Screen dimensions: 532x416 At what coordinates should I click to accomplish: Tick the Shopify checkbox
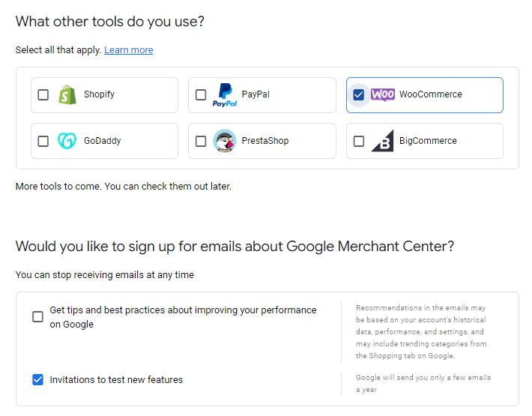click(x=43, y=94)
